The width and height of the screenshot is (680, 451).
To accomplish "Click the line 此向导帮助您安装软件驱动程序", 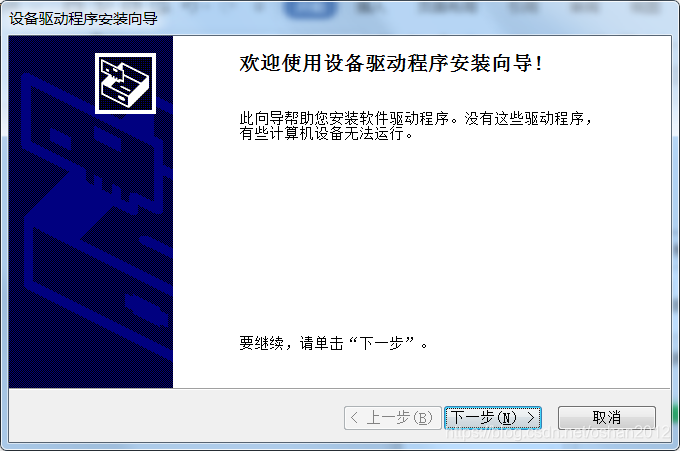I will tap(345, 118).
